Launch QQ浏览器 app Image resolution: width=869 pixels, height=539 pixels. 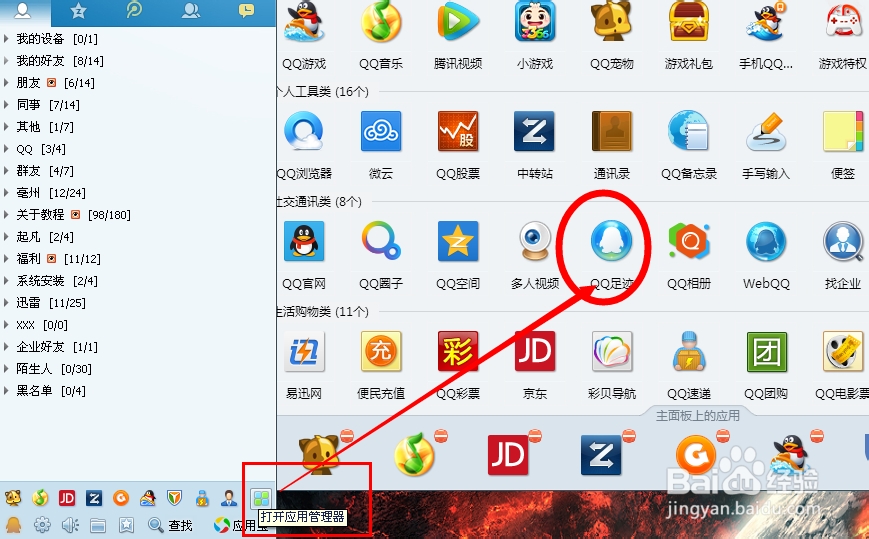(x=304, y=131)
